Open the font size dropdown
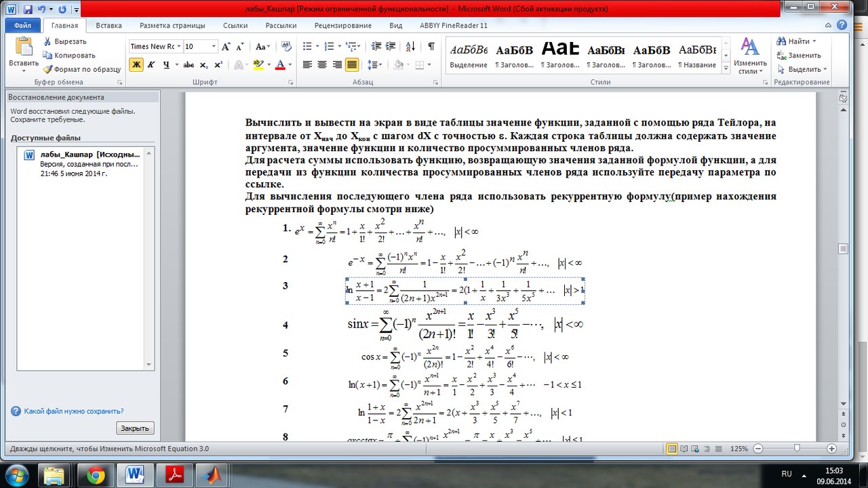868x488 pixels. coord(214,47)
